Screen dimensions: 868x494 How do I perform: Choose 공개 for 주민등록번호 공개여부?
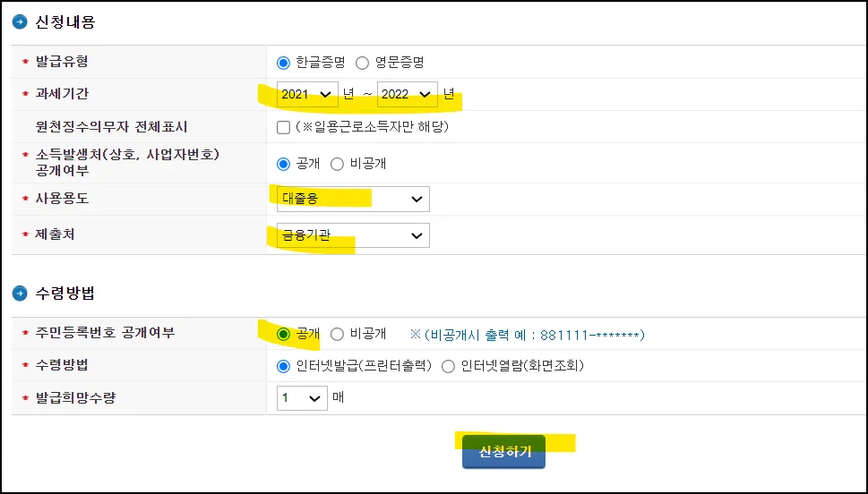coord(284,334)
